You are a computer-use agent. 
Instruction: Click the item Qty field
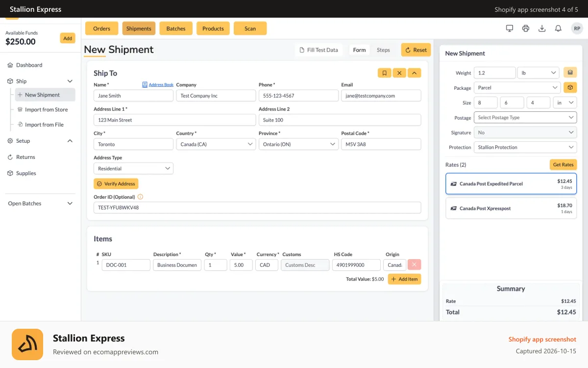[216, 265]
